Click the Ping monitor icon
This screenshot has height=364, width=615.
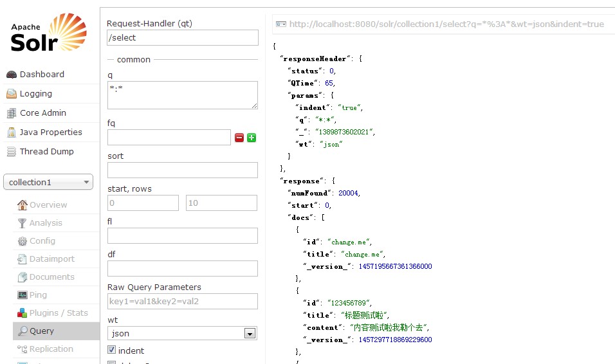[23, 295]
